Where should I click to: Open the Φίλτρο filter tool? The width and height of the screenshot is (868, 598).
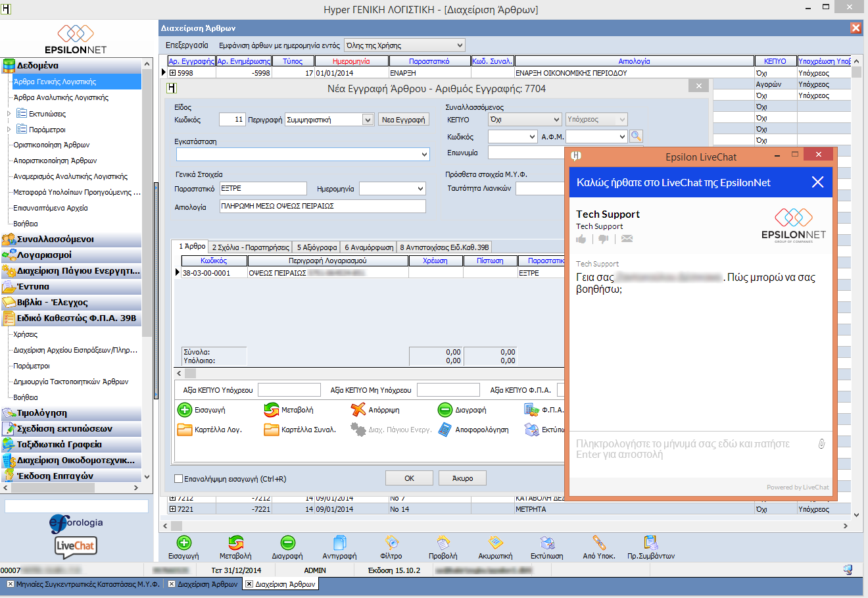click(391, 543)
